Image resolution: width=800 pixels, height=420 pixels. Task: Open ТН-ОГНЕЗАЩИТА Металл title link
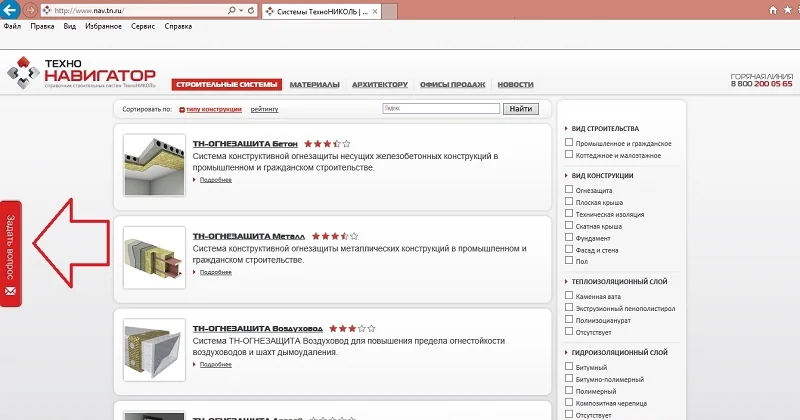pyautogui.click(x=248, y=236)
